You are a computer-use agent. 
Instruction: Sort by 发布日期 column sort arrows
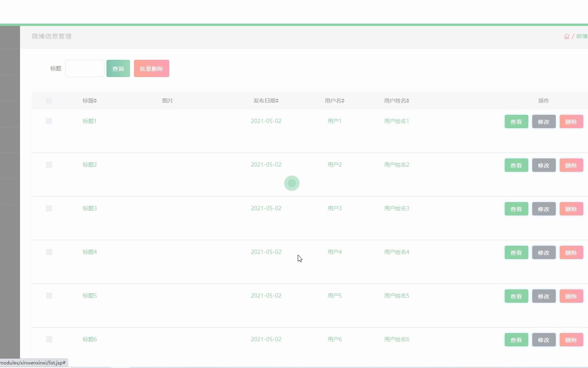(x=277, y=101)
